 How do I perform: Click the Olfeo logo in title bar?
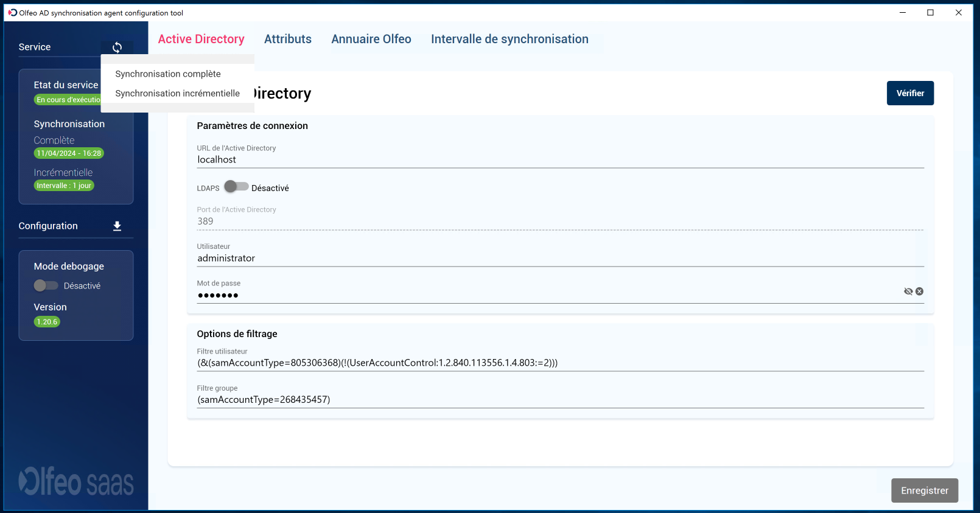tap(13, 13)
